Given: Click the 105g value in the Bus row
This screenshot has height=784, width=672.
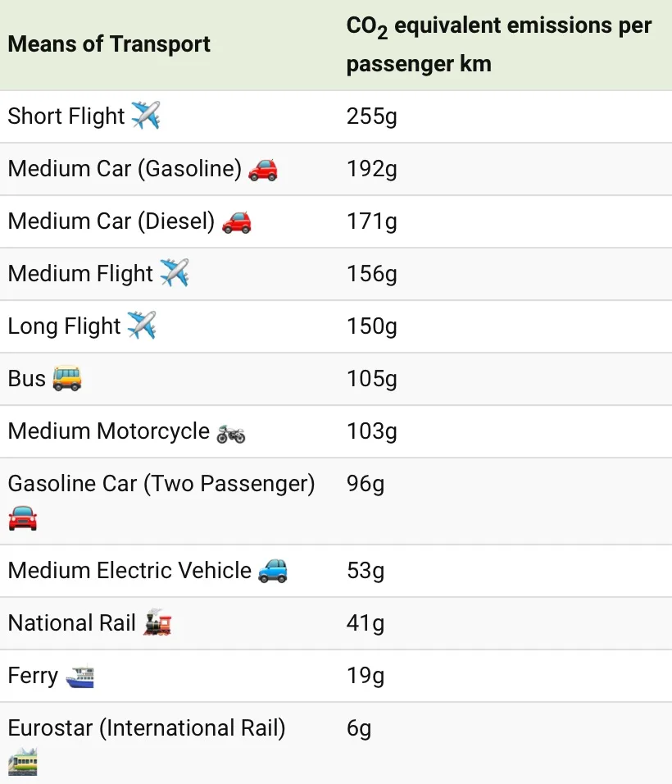Looking at the screenshot, I should tap(372, 379).
